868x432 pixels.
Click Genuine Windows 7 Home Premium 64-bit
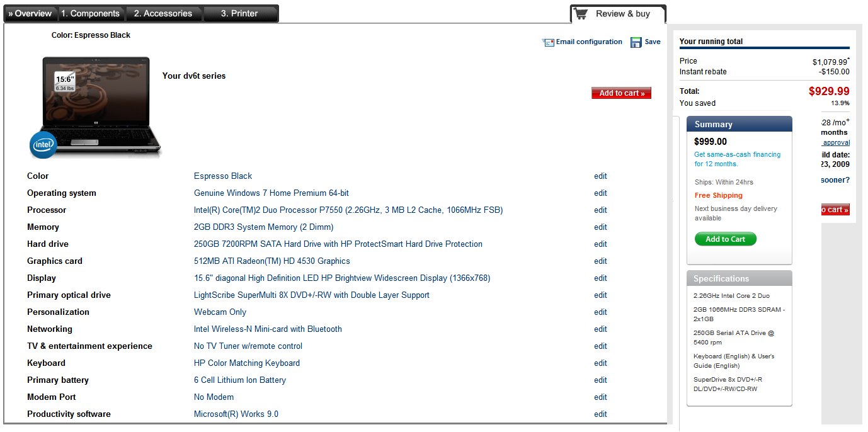pos(271,193)
